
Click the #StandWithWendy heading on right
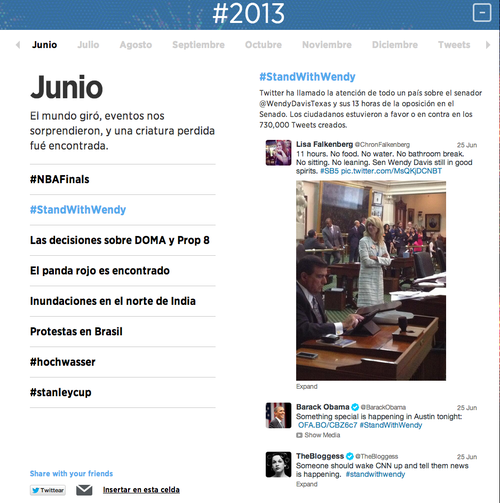[x=307, y=77]
